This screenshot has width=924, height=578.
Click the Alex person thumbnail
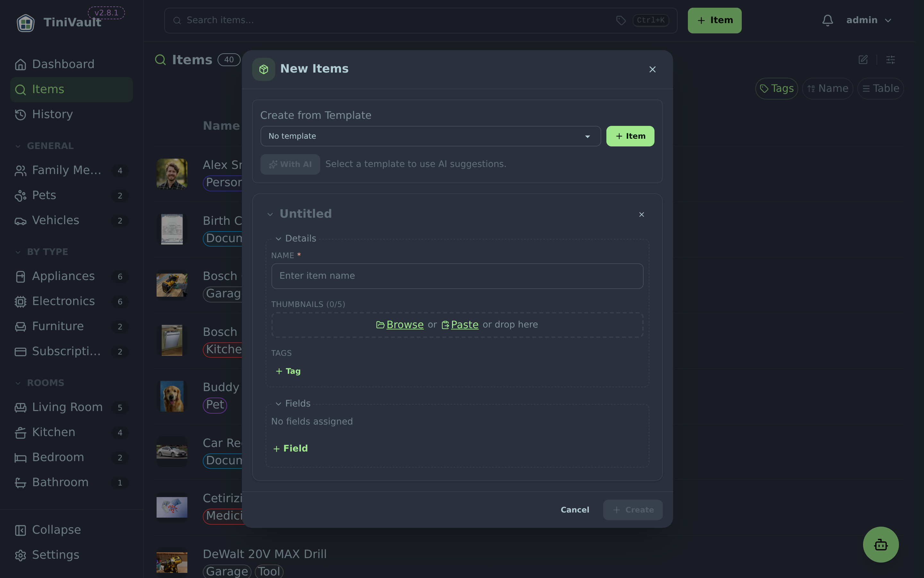coord(172,174)
